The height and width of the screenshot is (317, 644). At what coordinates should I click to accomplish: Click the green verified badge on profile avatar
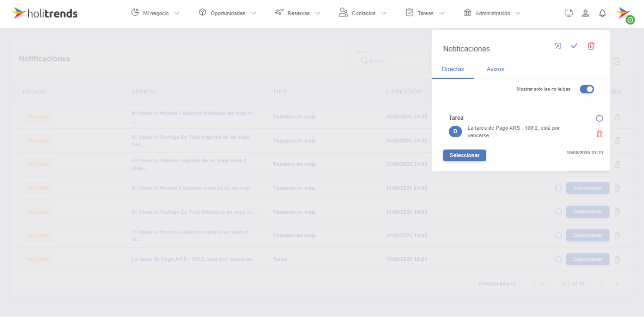[629, 19]
